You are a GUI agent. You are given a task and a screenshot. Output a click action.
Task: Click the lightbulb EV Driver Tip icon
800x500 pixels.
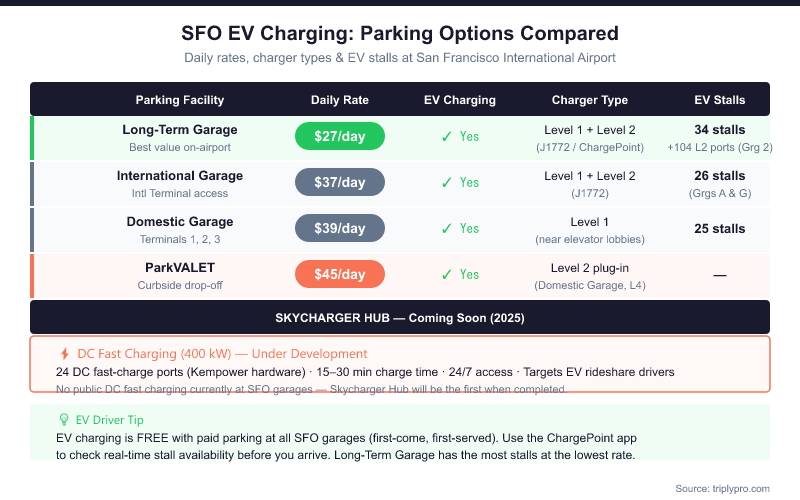tap(65, 421)
